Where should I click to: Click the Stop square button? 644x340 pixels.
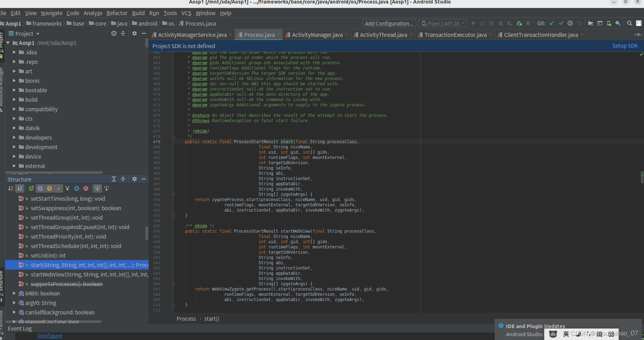click(x=528, y=24)
